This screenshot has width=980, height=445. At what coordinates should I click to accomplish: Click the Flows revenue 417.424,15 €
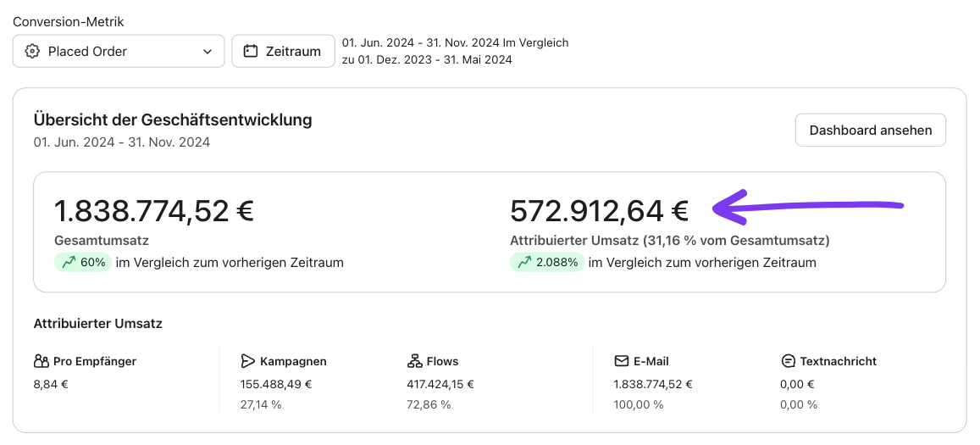440,384
